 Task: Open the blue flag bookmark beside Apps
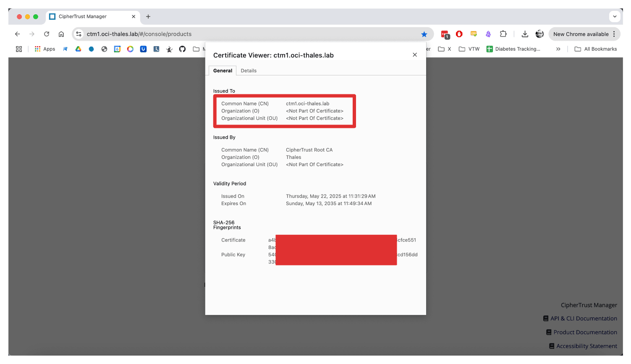(65, 49)
